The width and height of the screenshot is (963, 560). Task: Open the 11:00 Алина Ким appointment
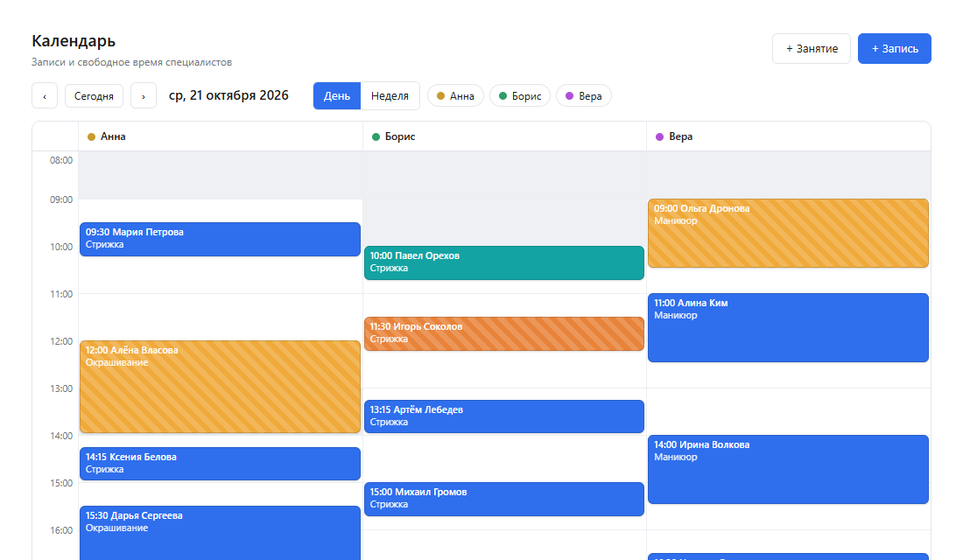pos(788,328)
